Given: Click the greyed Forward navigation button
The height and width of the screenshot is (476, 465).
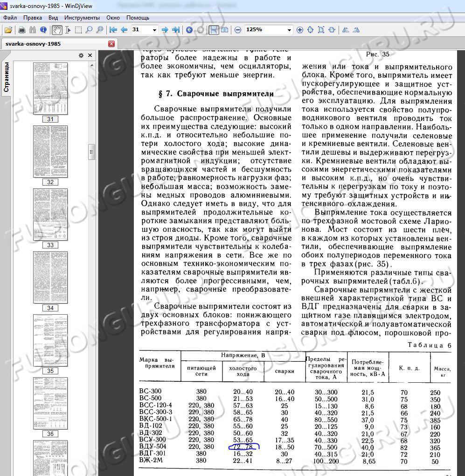Looking at the screenshot, I should pos(201,30).
